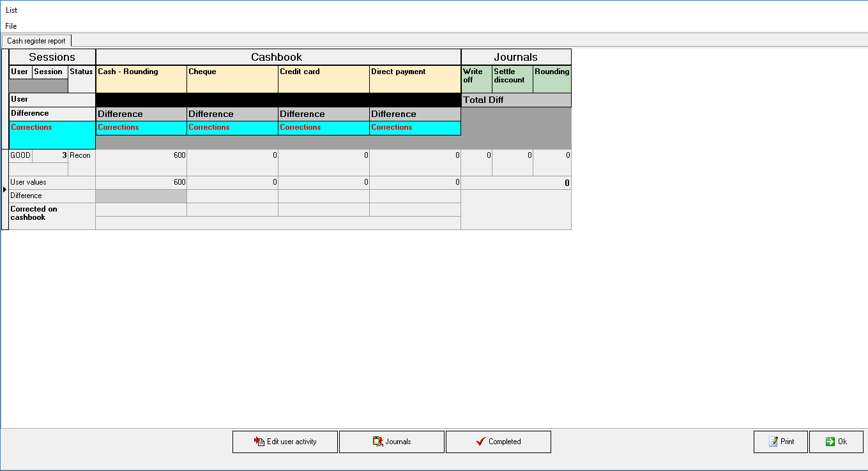Open the File menu
Screen dimensions: 868x471
(x=11, y=26)
